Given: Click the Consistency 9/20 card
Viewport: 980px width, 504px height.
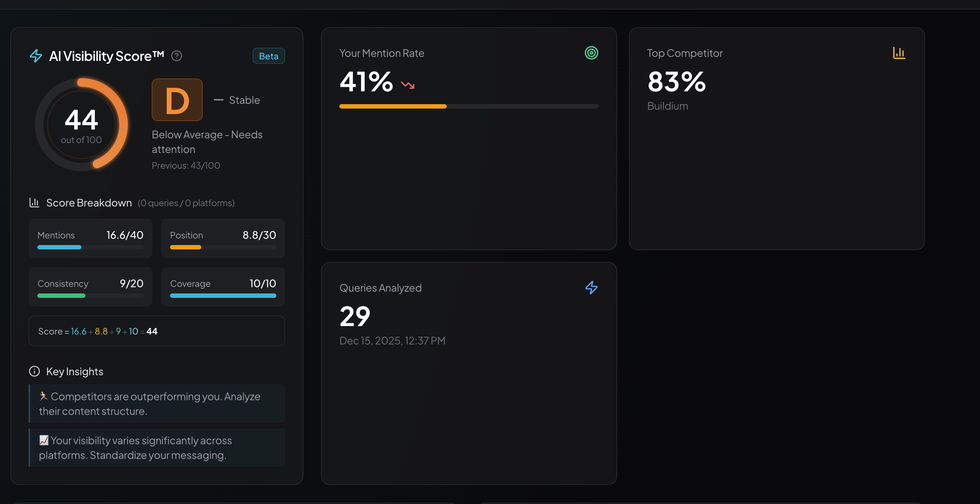Looking at the screenshot, I should [91, 286].
